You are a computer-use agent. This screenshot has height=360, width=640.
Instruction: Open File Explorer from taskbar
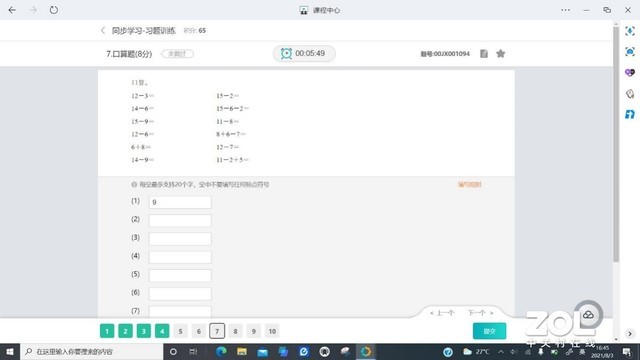click(x=242, y=351)
